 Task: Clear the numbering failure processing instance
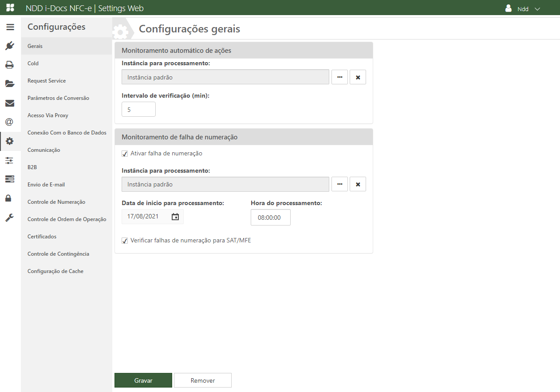pos(358,184)
